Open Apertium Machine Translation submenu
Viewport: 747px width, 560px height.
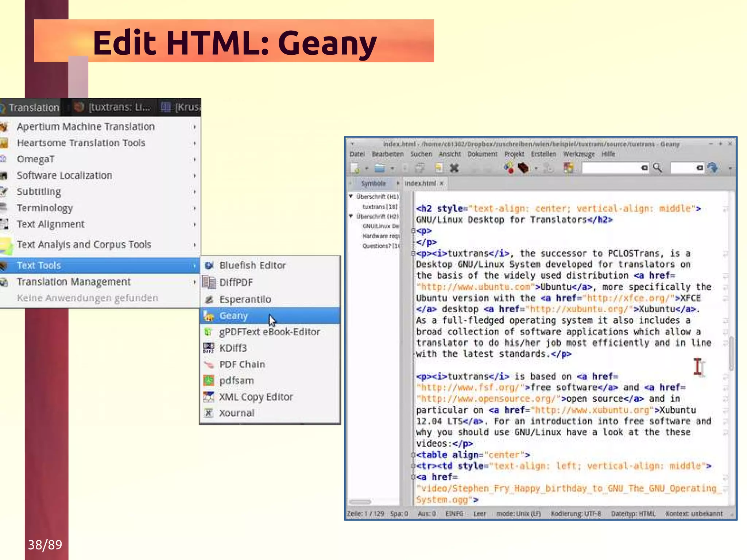tap(99, 126)
